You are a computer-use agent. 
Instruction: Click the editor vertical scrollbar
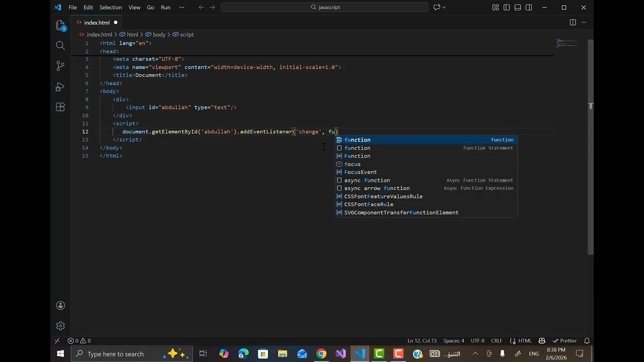591,146
